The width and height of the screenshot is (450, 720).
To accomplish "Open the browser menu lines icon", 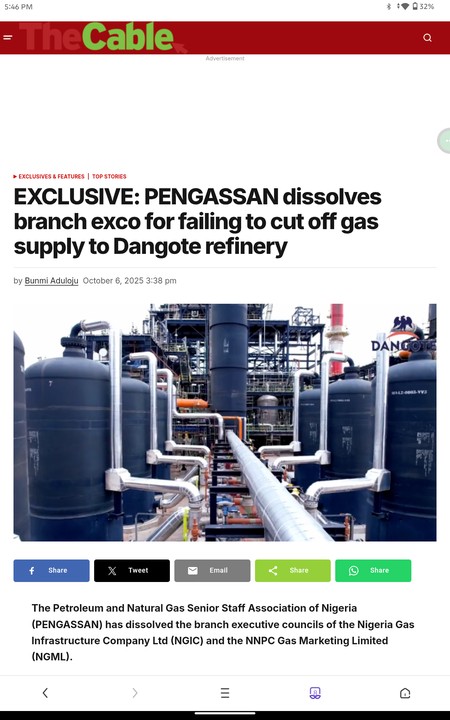I will [225, 692].
